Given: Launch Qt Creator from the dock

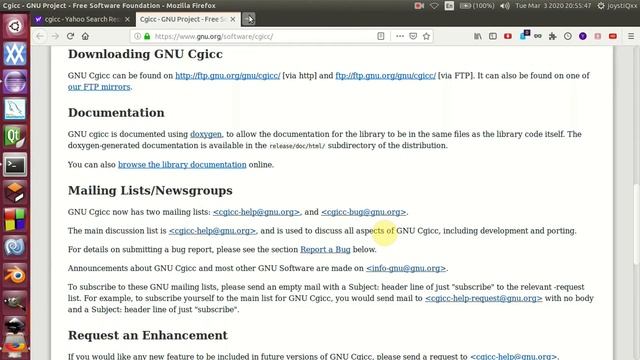Looking at the screenshot, I should coord(15,137).
